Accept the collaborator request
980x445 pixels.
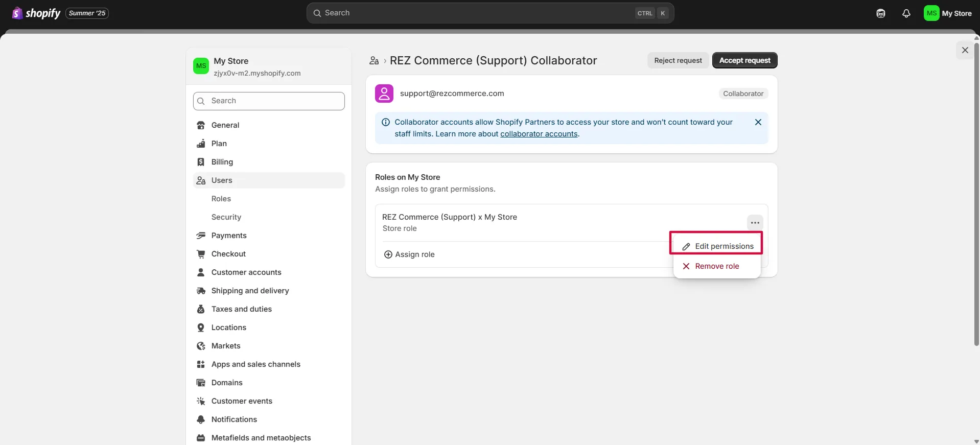point(745,60)
